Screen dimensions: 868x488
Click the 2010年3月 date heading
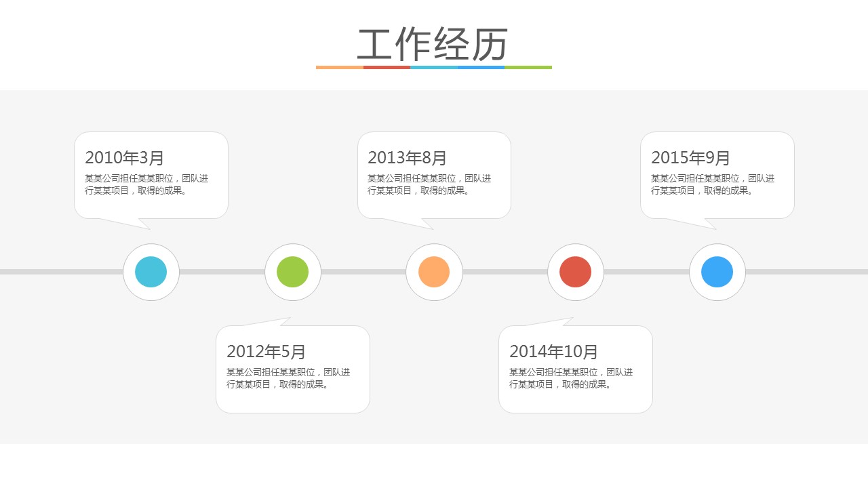coord(125,158)
